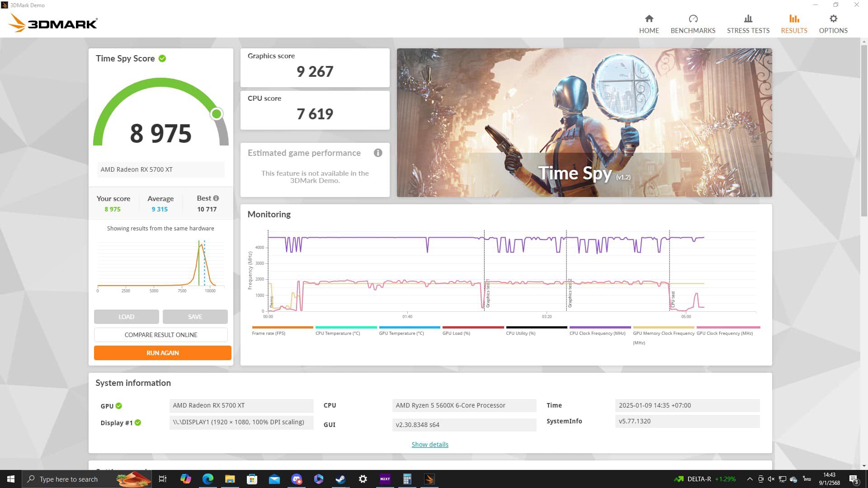The height and width of the screenshot is (488, 868).
Task: Click the Time Spy hero image
Action: pos(584,122)
